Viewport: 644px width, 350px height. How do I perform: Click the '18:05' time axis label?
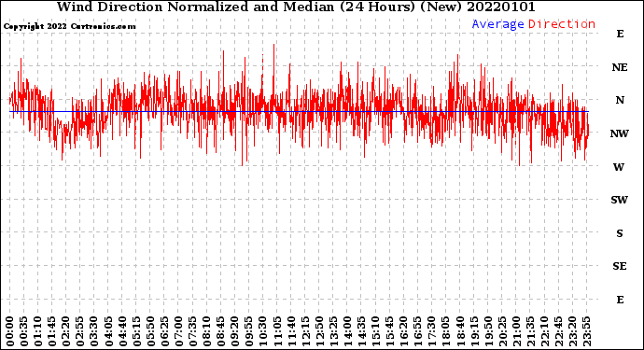pyautogui.click(x=446, y=331)
